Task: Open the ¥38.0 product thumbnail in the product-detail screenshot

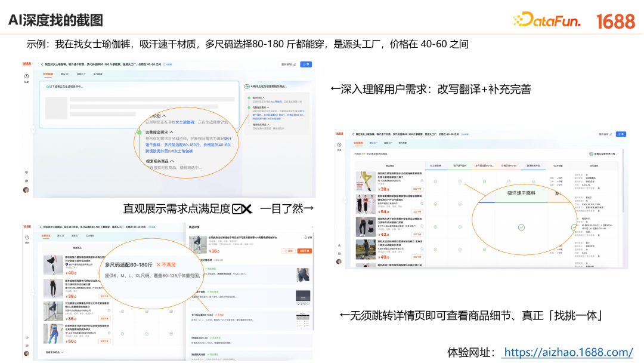Action: click(x=53, y=288)
